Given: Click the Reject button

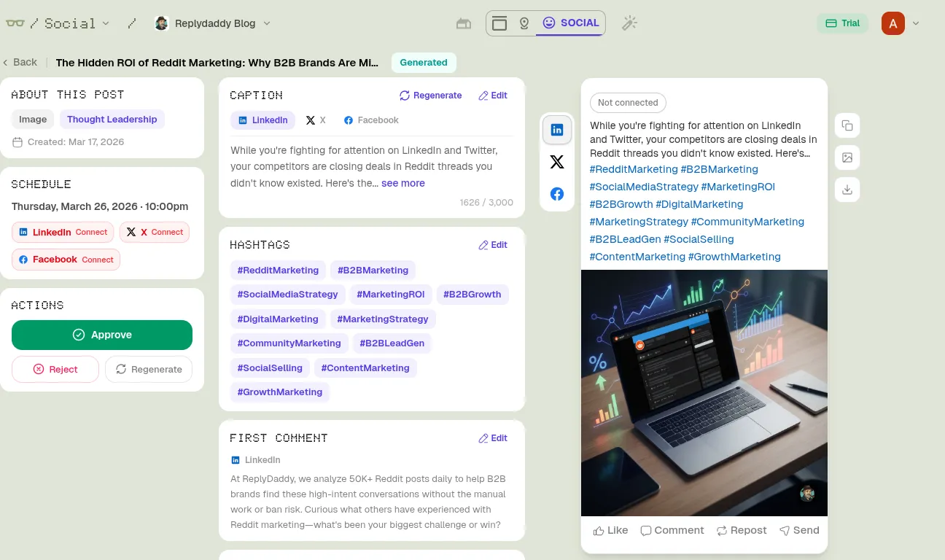Looking at the screenshot, I should 55,370.
